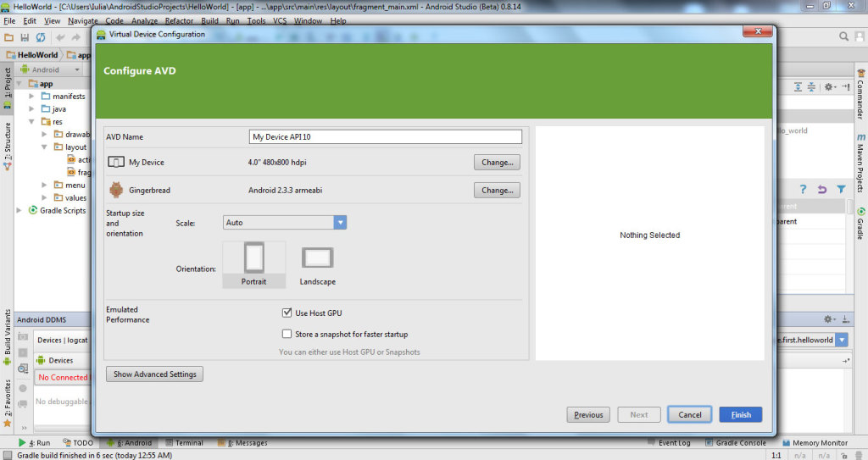Click Change button for Gingerbread
This screenshot has width=868, height=460.
pyautogui.click(x=497, y=190)
